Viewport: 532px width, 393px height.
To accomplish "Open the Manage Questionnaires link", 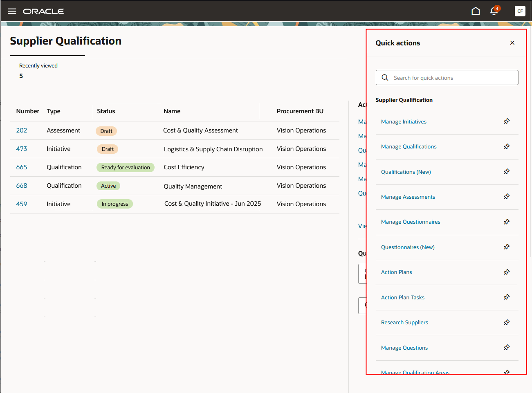I will (x=411, y=222).
